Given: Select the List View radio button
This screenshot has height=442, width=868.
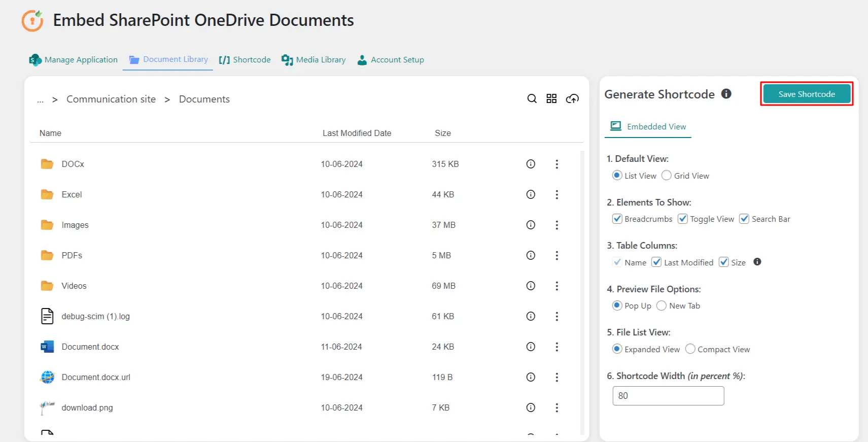Looking at the screenshot, I should tap(617, 175).
